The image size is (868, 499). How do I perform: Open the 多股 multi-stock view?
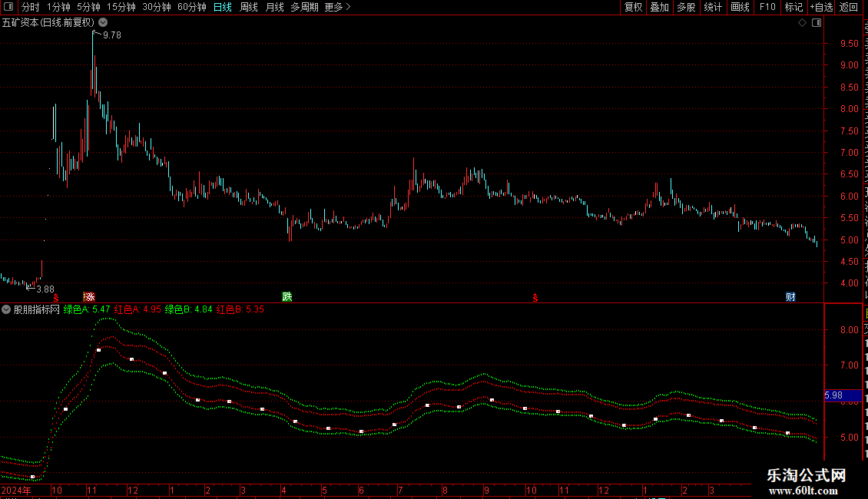point(686,7)
